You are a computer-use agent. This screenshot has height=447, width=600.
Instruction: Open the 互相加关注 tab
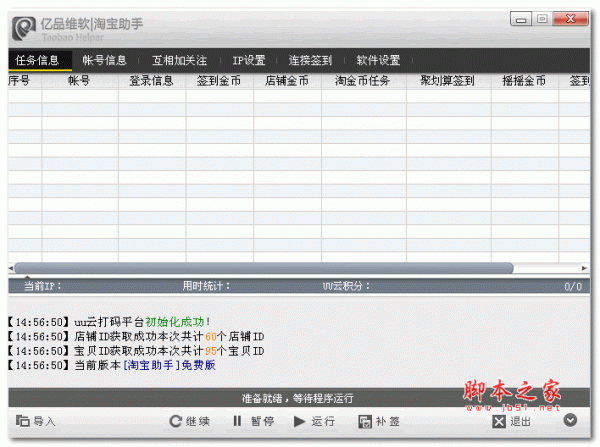tap(179, 60)
